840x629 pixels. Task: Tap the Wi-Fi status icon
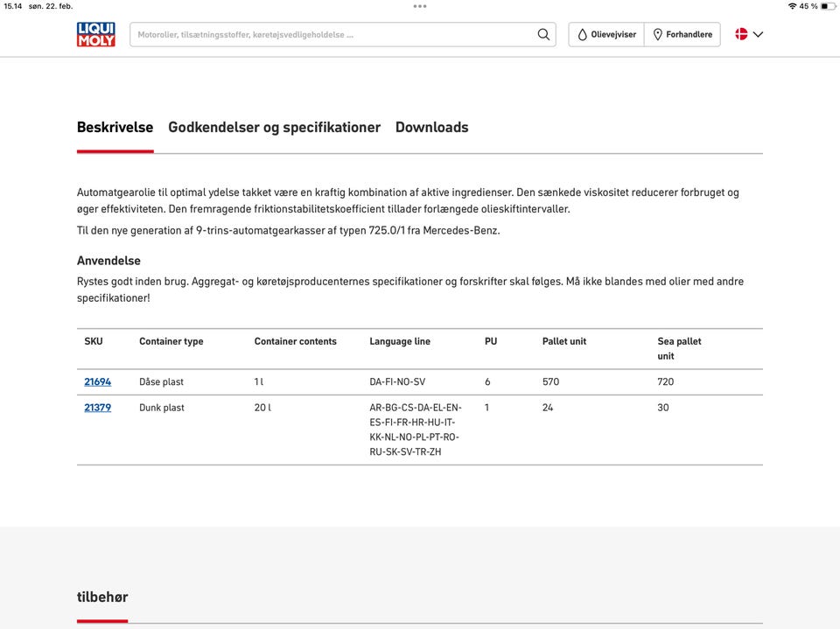click(x=792, y=6)
